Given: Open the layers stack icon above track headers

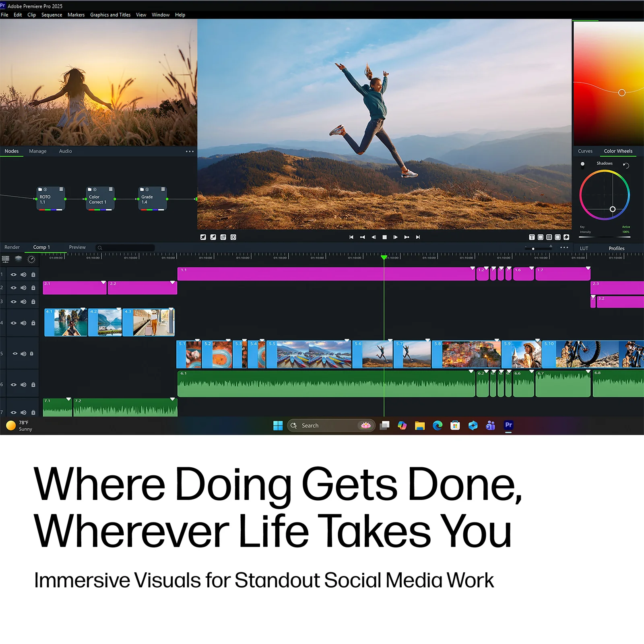Looking at the screenshot, I should click(x=19, y=258).
